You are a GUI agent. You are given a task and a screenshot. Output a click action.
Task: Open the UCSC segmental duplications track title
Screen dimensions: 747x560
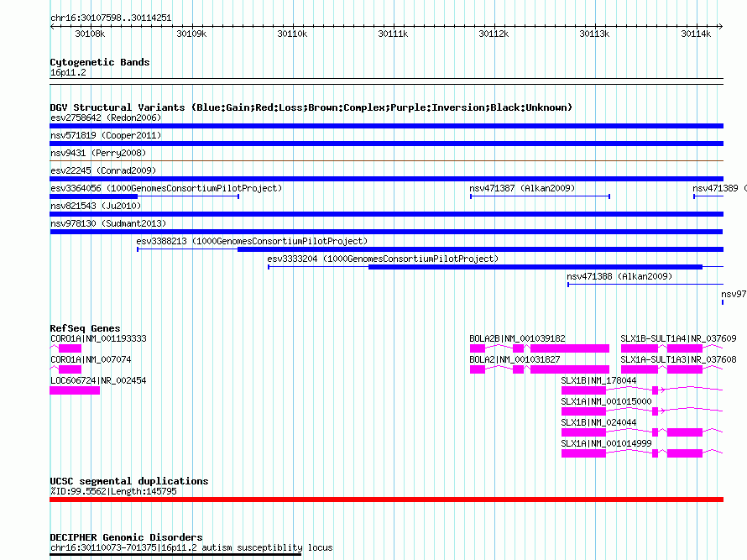129,481
